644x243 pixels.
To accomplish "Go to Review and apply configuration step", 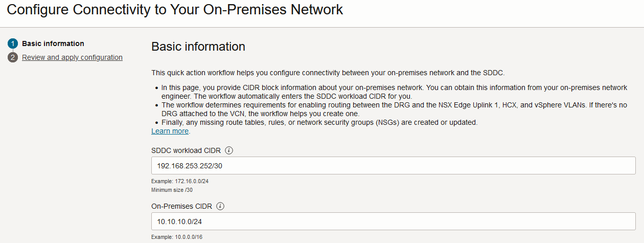I will [x=72, y=58].
